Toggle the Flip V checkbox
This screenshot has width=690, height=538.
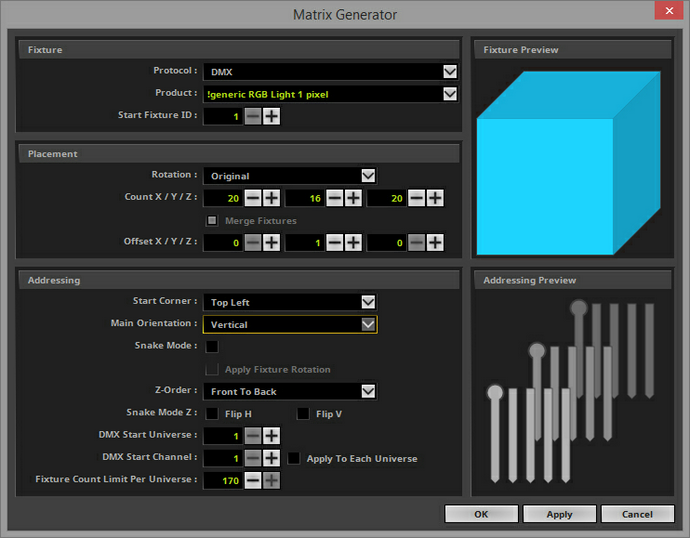point(303,414)
